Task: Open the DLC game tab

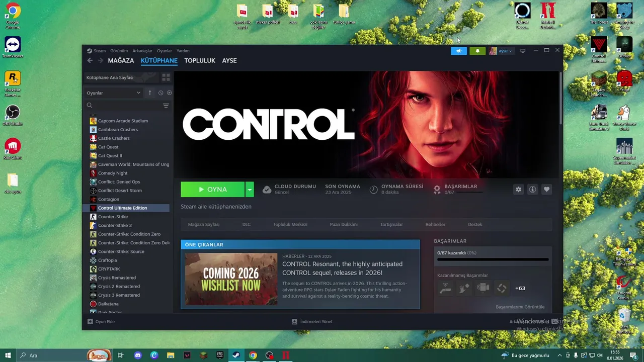Action: click(x=247, y=224)
